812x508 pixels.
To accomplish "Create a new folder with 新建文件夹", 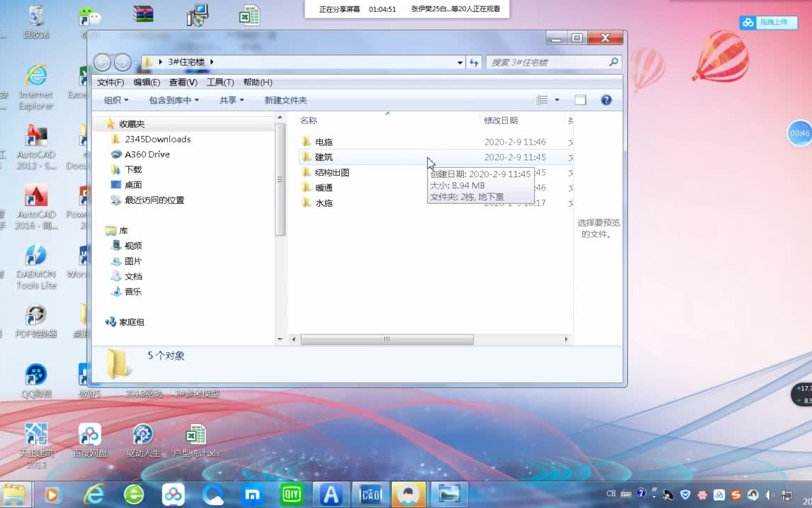I will [x=284, y=99].
